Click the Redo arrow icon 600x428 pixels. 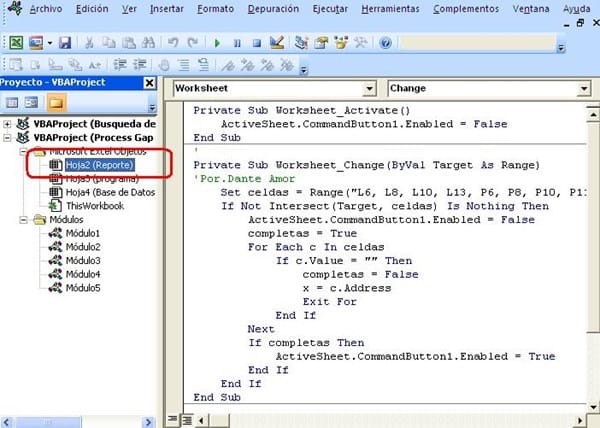coord(192,42)
